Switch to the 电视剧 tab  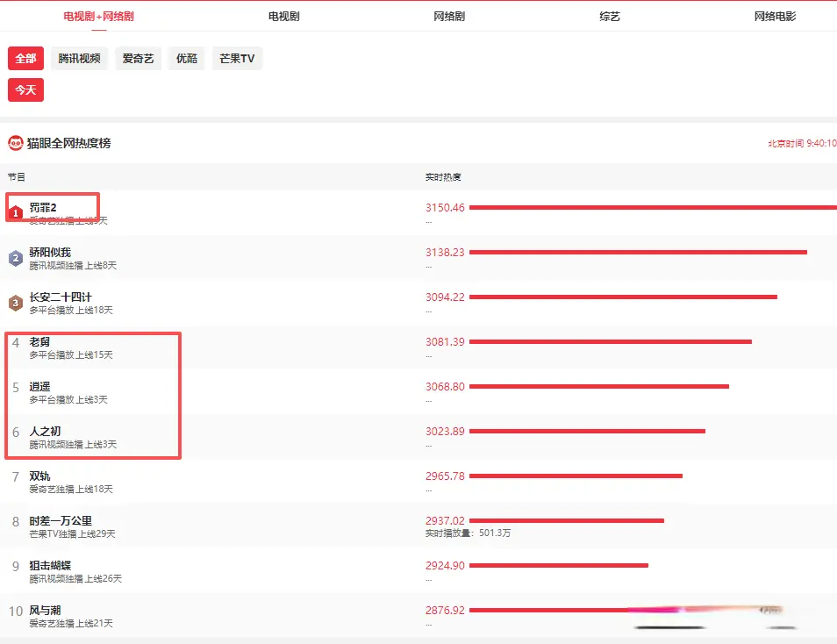(283, 17)
